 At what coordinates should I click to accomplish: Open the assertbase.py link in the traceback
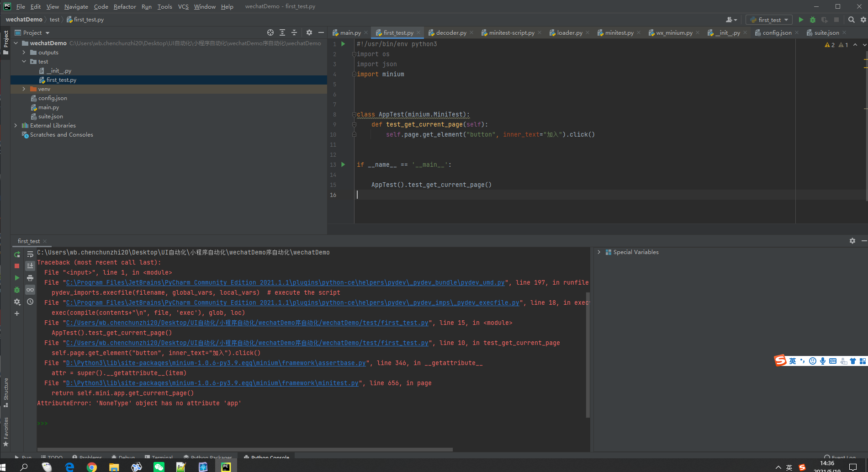pyautogui.click(x=216, y=363)
